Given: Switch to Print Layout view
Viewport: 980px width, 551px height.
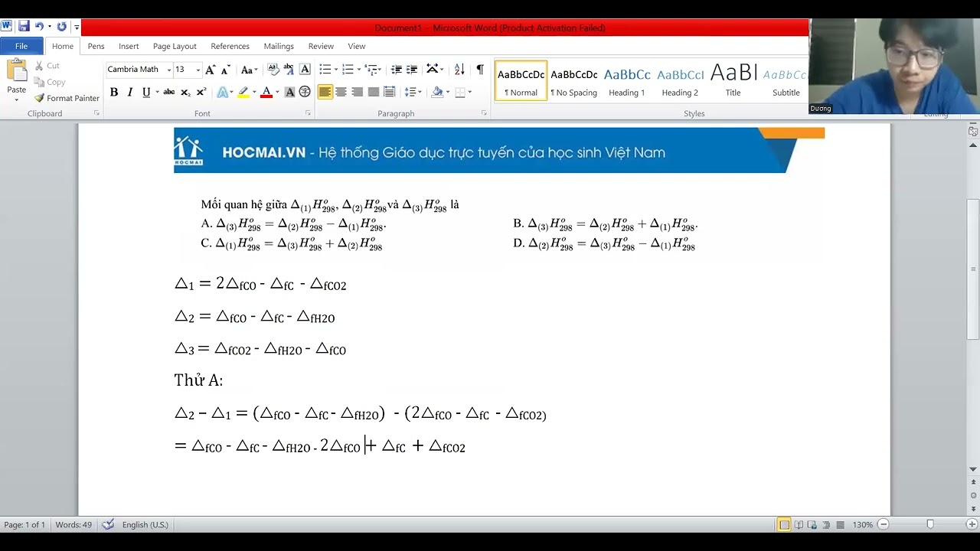Looking at the screenshot, I should (784, 524).
